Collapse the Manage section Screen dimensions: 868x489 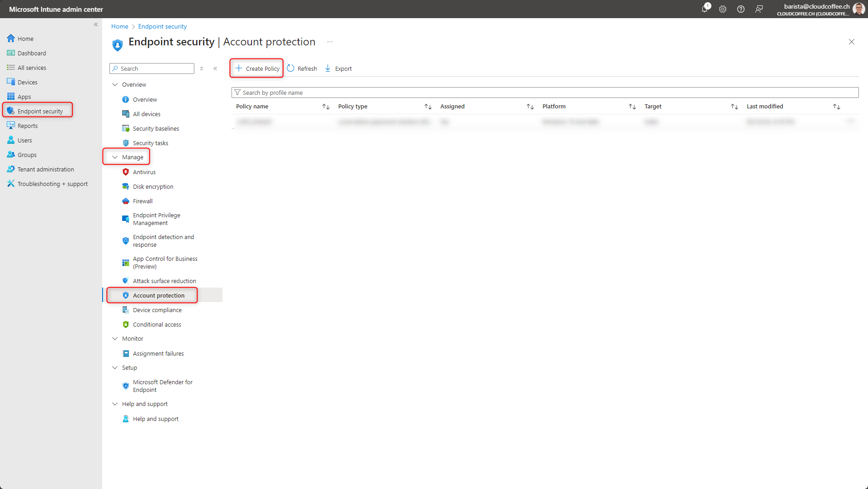click(115, 156)
